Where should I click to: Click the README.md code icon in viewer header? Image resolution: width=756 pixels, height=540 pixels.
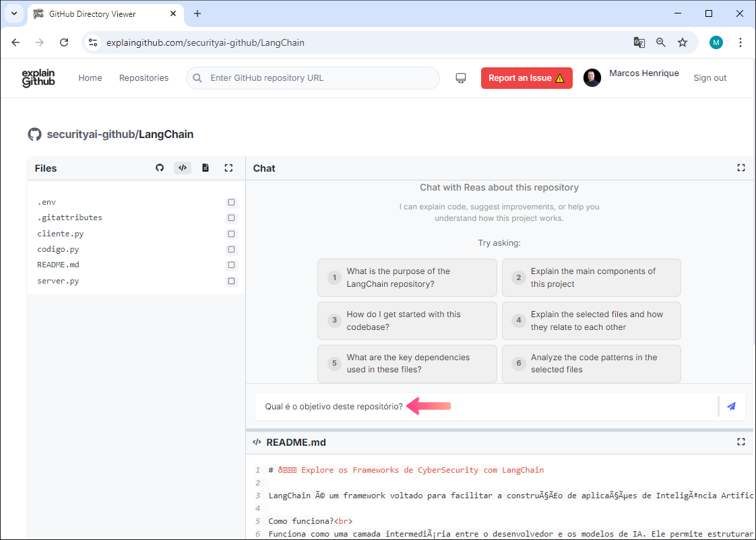257,442
